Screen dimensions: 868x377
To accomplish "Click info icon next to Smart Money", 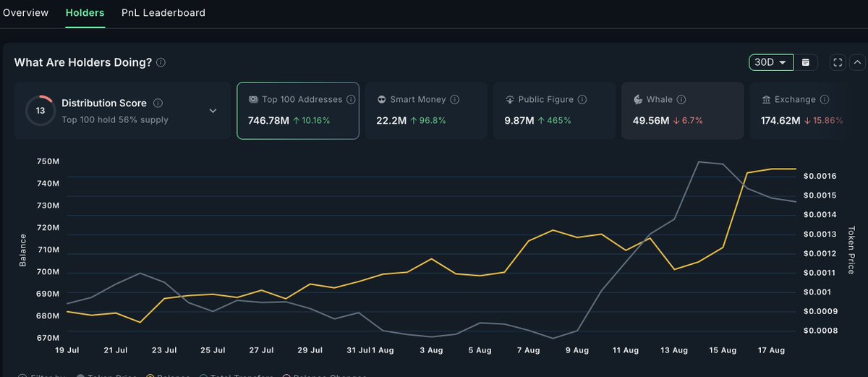I will 454,100.
